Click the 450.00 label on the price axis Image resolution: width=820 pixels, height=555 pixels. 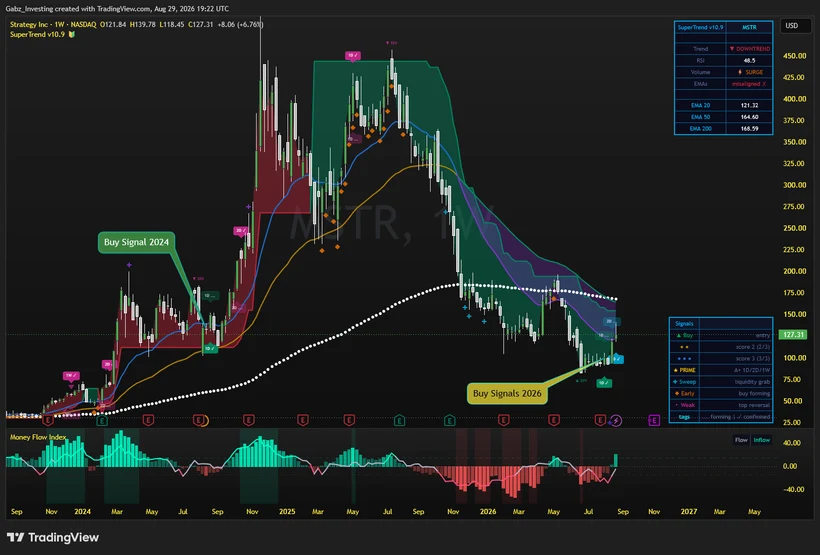[794, 56]
